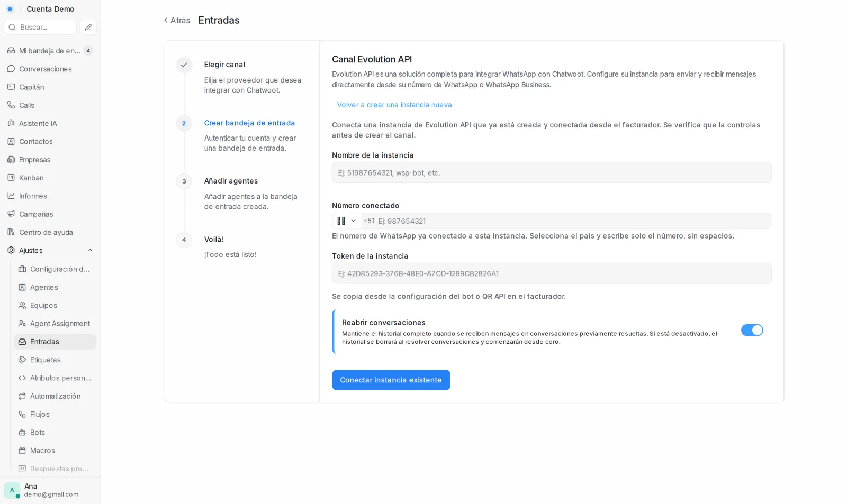Click the Añadir agentes step title
This screenshot has width=847, height=504.
(231, 181)
